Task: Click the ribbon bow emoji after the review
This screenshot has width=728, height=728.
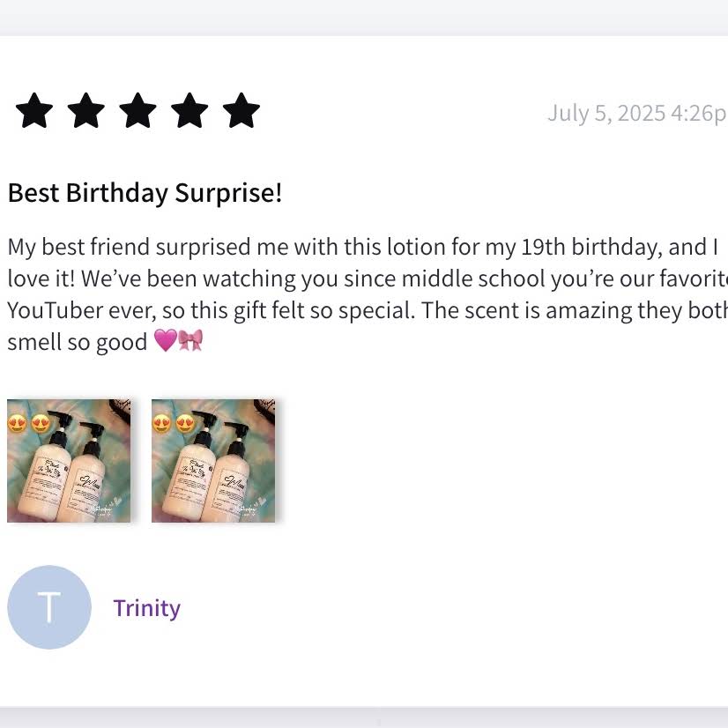Action: tap(190, 342)
